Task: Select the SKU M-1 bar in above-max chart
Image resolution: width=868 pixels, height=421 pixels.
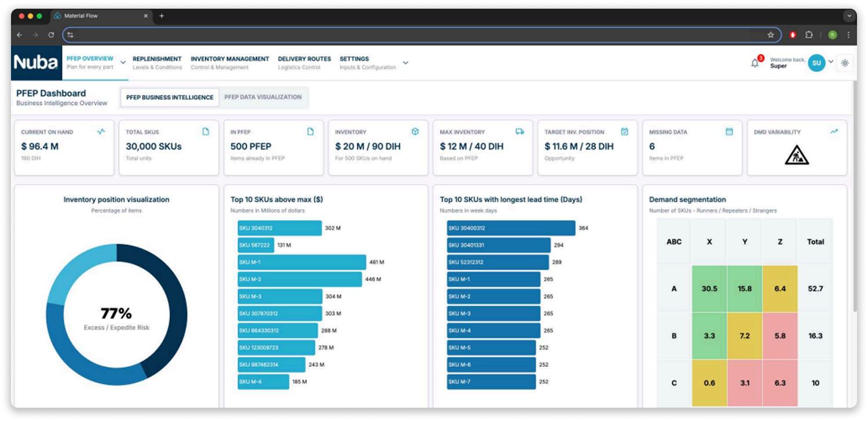Action: [302, 262]
